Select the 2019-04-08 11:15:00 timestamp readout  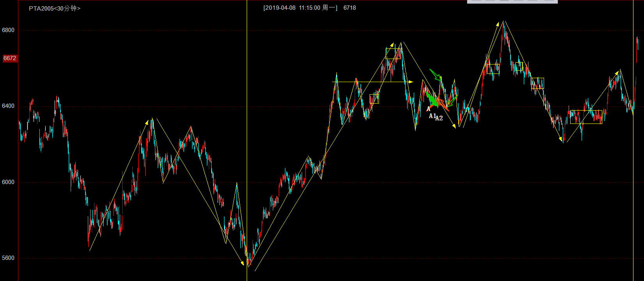pyautogui.click(x=301, y=8)
